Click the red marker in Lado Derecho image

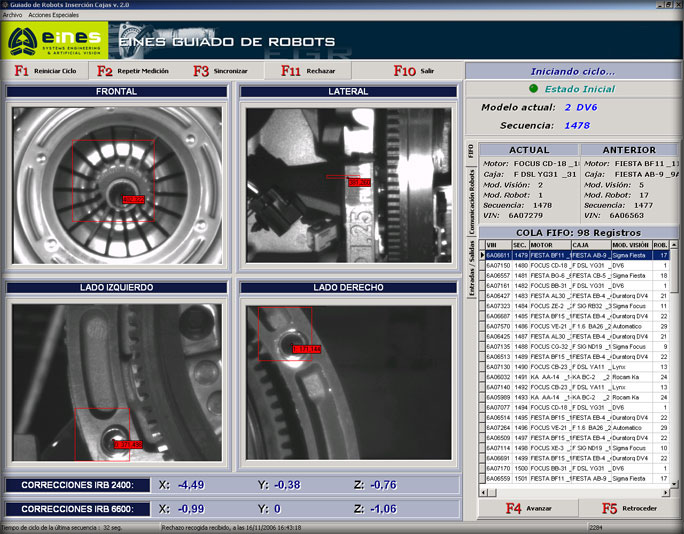[306, 349]
